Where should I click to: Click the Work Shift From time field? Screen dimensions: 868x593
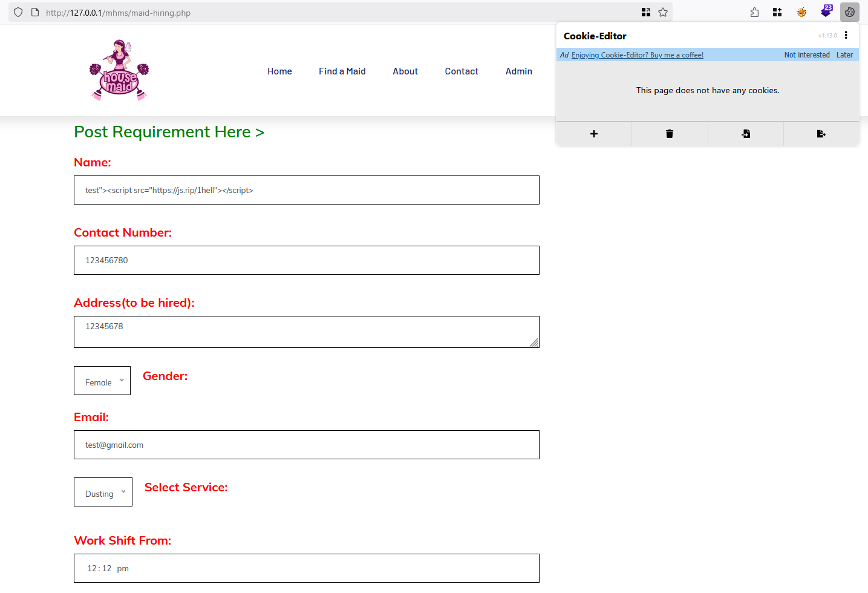click(x=307, y=568)
